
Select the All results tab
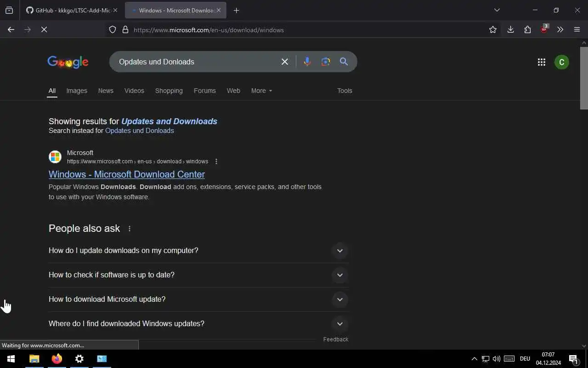(x=52, y=91)
